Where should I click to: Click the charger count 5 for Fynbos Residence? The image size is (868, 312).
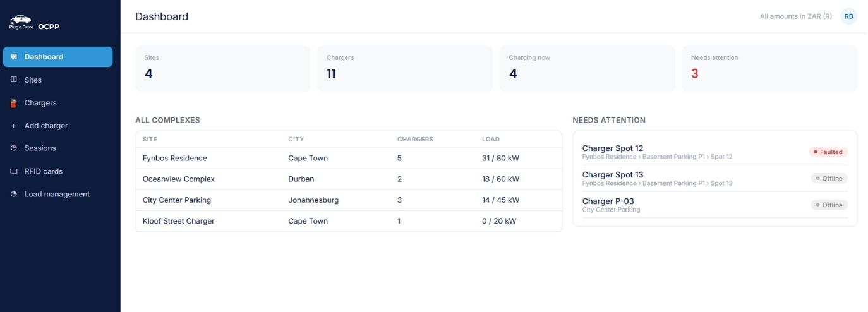click(x=399, y=158)
